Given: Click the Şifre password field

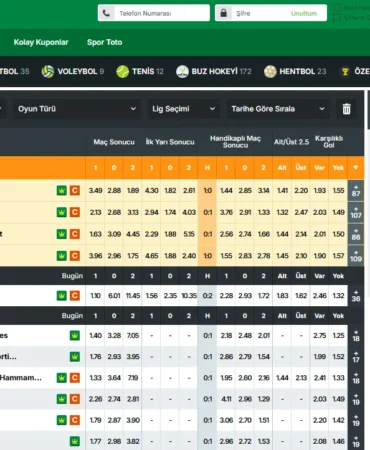Looking at the screenshot, I should [x=271, y=13].
